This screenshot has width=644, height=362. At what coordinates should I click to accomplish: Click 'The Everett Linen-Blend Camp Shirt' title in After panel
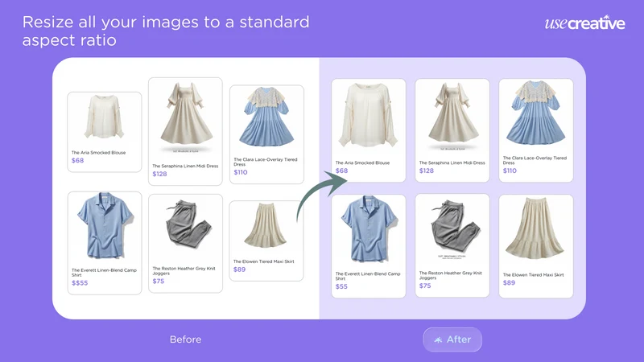coord(368,276)
